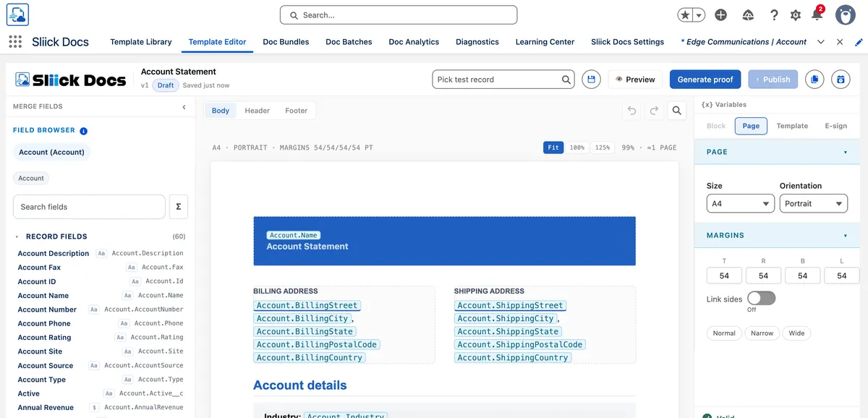Select the Account Name field row
Screen dimensions: 868x418
(101, 295)
